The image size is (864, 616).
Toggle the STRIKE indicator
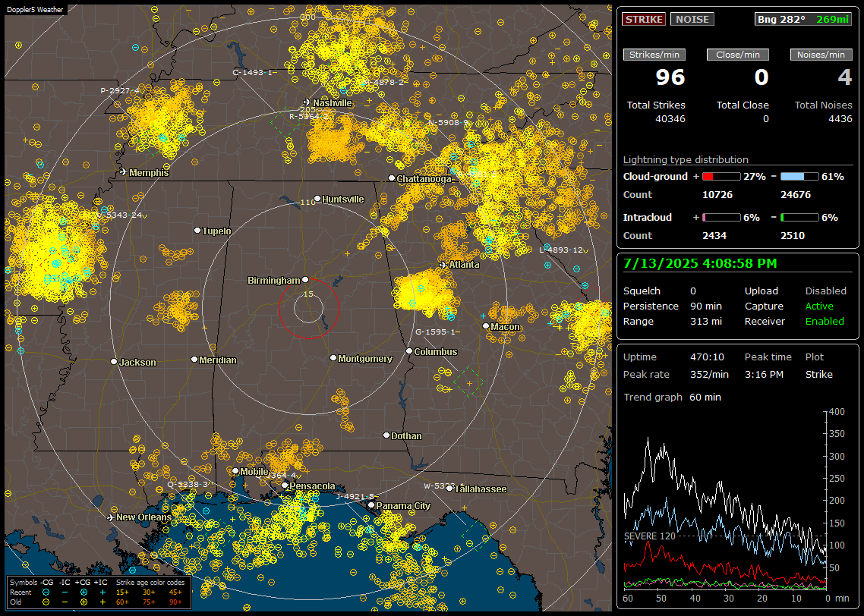pos(644,19)
